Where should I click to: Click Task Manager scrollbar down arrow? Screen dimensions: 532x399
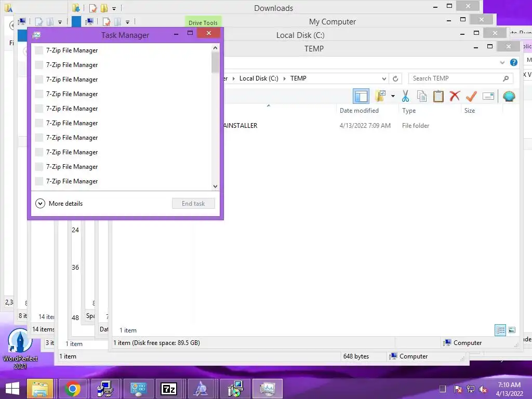(215, 187)
